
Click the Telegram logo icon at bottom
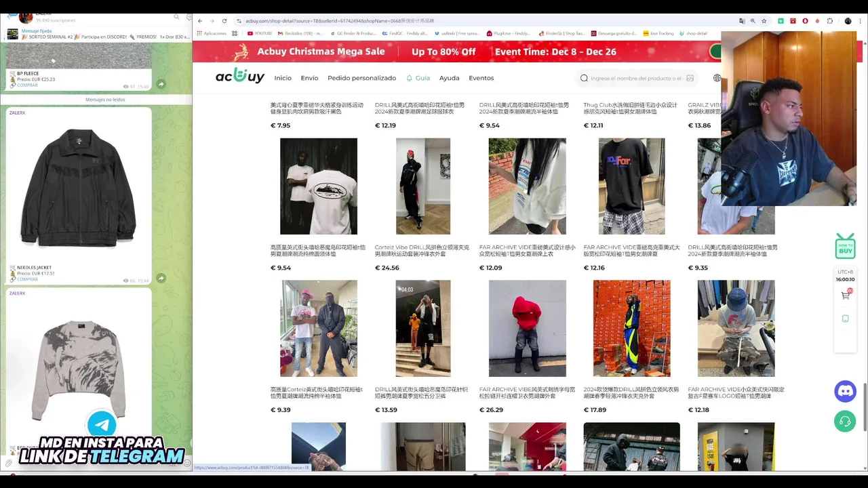point(102,425)
